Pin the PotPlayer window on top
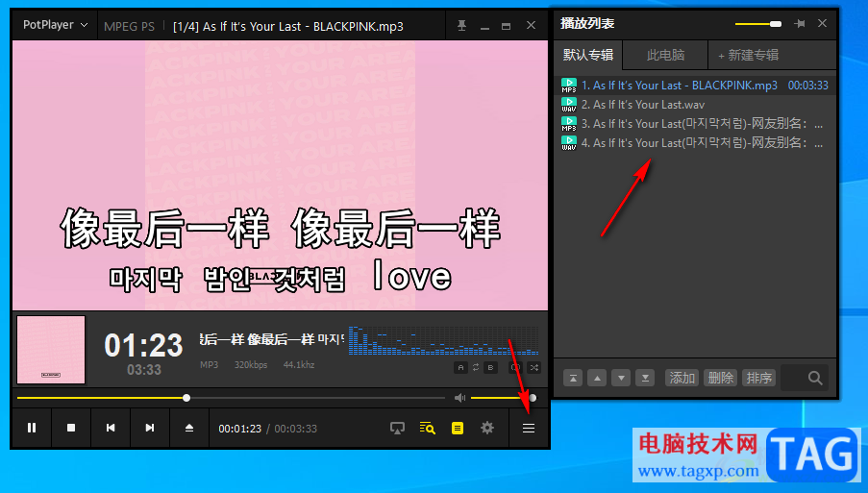 click(461, 25)
